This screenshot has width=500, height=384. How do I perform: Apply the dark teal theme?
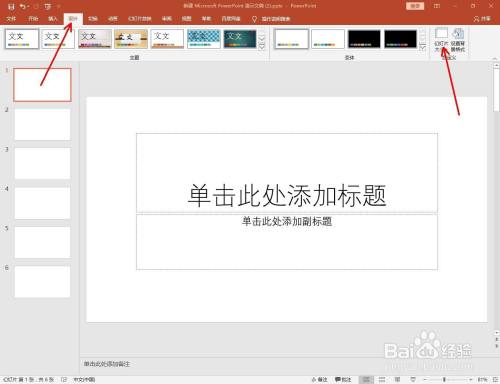[240, 39]
